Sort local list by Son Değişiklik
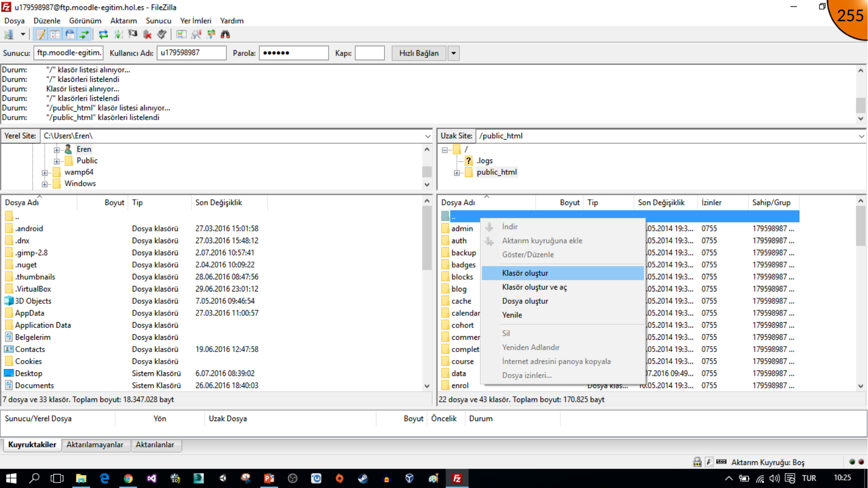The width and height of the screenshot is (868, 488). [230, 202]
